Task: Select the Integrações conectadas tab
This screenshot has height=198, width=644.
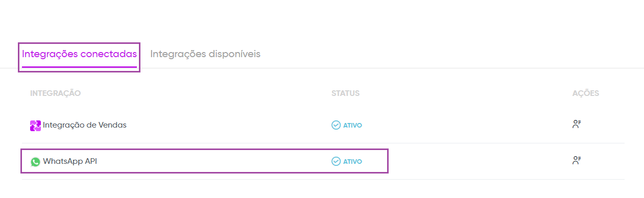Action: 79,54
